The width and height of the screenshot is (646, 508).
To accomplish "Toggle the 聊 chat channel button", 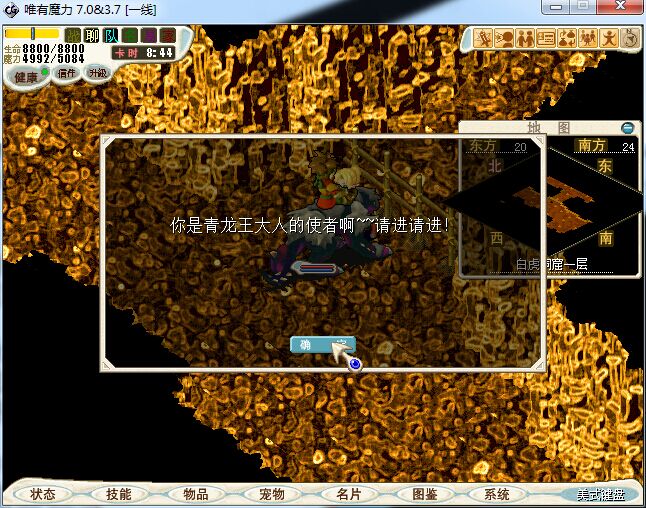I will (x=92, y=36).
